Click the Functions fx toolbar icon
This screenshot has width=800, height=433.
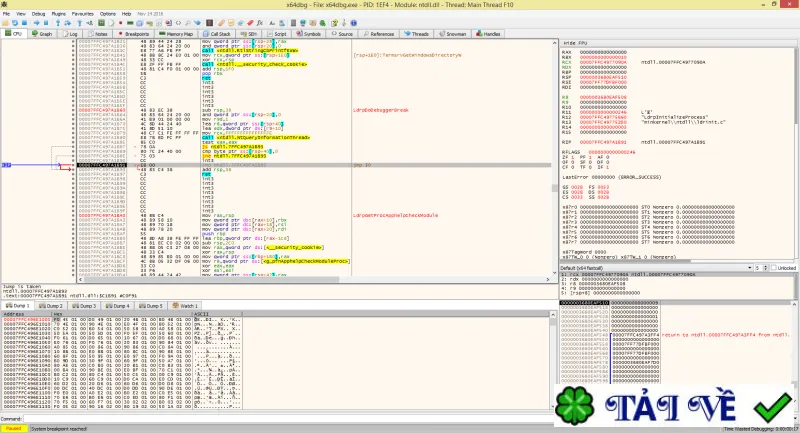[260, 23]
